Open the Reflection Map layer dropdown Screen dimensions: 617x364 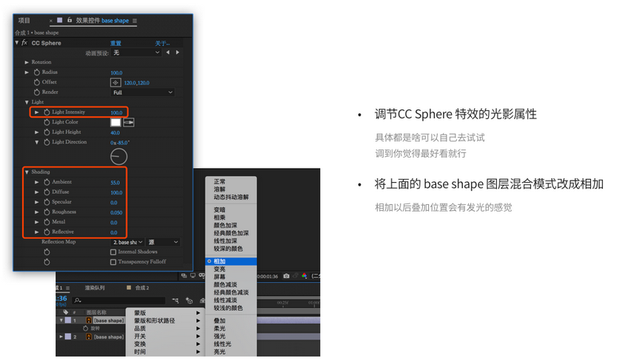coord(127,242)
